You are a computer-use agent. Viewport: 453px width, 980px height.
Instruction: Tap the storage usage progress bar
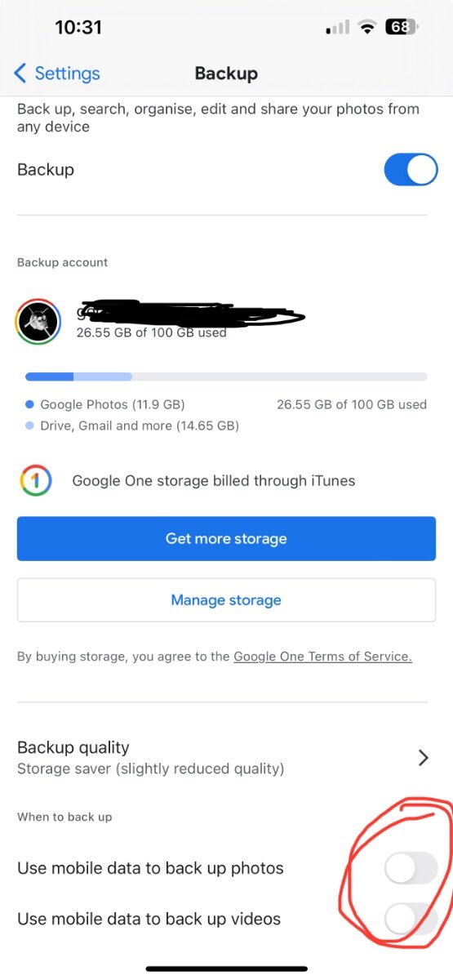click(x=226, y=376)
